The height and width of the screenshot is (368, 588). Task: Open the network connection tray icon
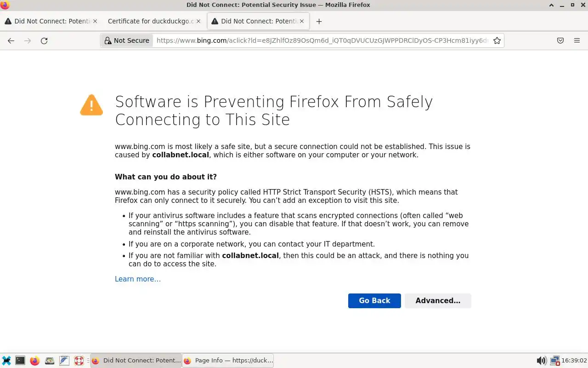[x=555, y=361]
